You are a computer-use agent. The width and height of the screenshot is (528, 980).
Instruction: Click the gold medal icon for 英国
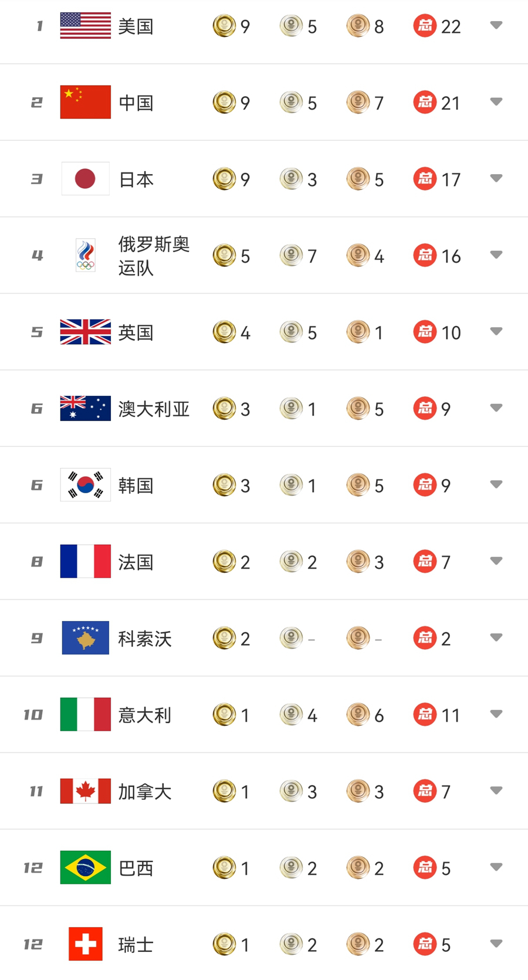224,332
